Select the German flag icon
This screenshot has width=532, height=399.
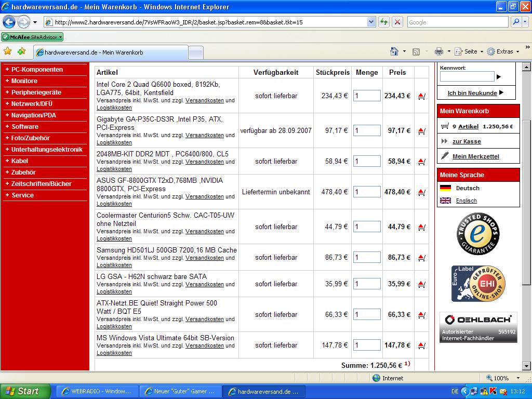point(445,188)
